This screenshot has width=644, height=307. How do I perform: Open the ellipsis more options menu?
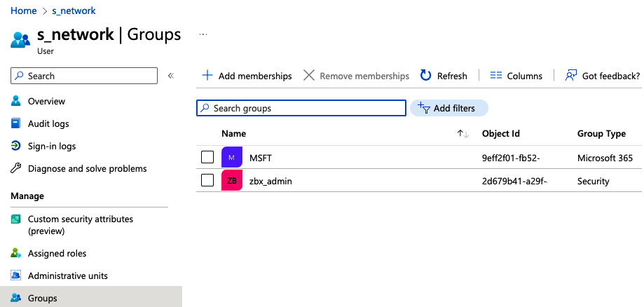[x=203, y=34]
